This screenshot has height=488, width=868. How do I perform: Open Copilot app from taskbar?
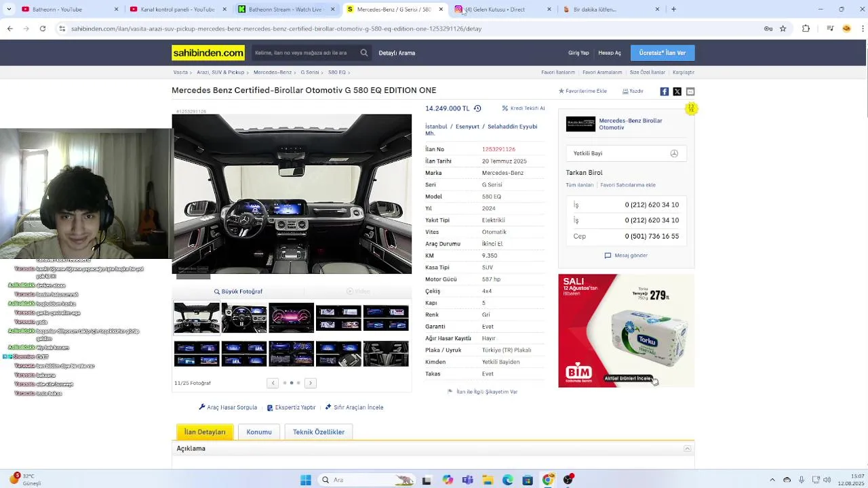(x=448, y=480)
